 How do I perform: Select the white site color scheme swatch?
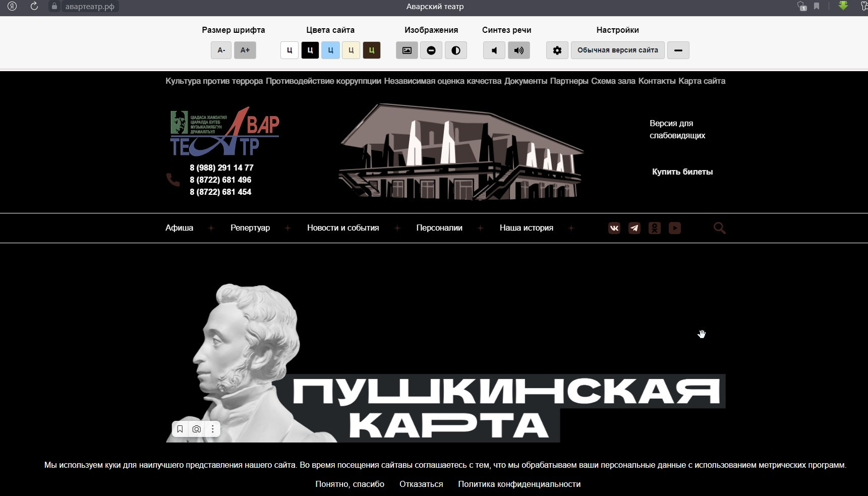[x=290, y=50]
